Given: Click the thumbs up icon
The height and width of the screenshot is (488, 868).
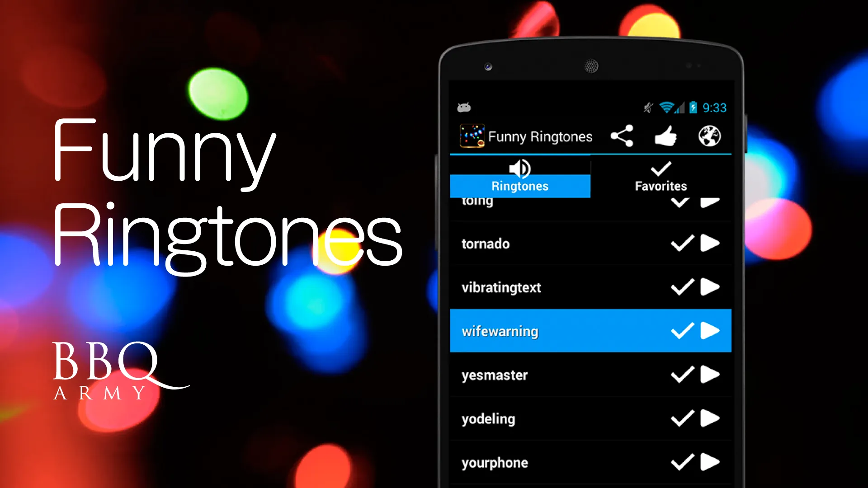Looking at the screenshot, I should 663,136.
